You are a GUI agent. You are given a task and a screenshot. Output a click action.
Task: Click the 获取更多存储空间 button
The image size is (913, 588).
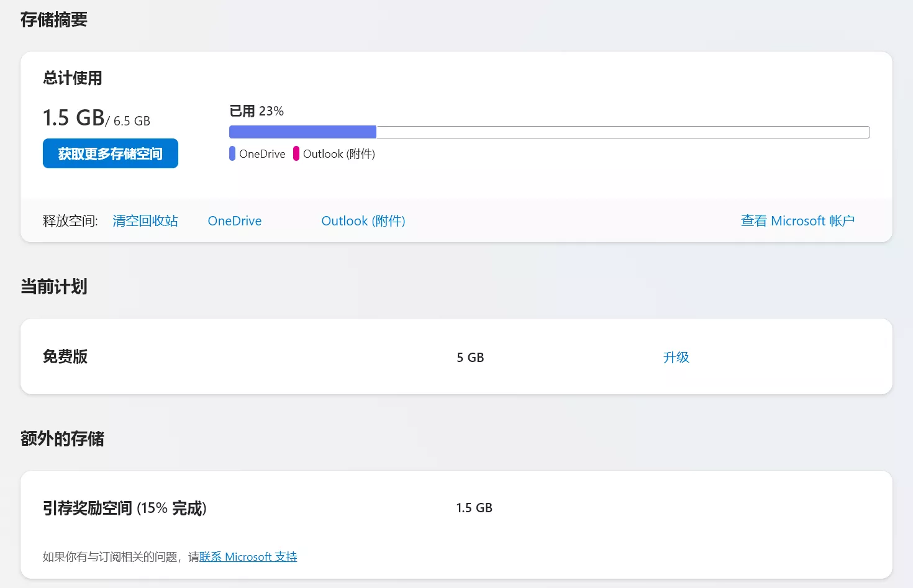(111, 153)
